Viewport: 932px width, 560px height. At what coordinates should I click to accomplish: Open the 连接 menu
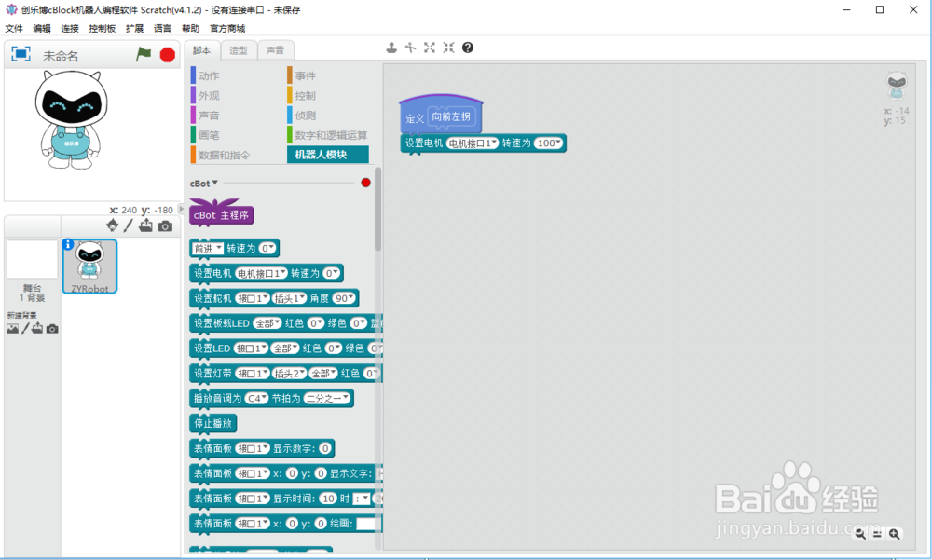(68, 28)
